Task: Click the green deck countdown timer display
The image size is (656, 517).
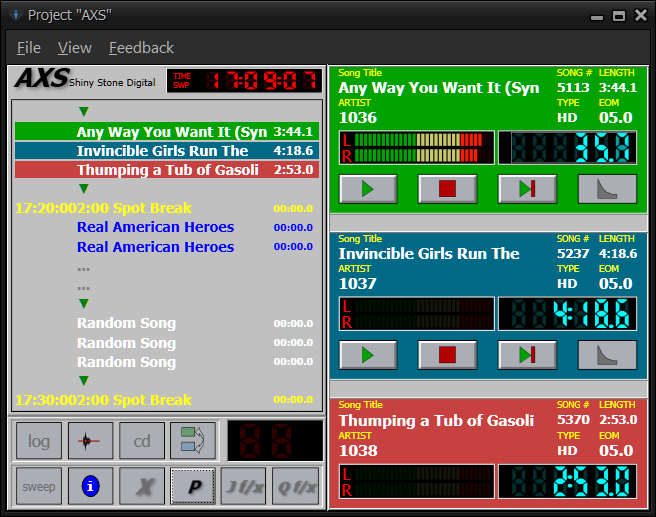Action: [568, 148]
